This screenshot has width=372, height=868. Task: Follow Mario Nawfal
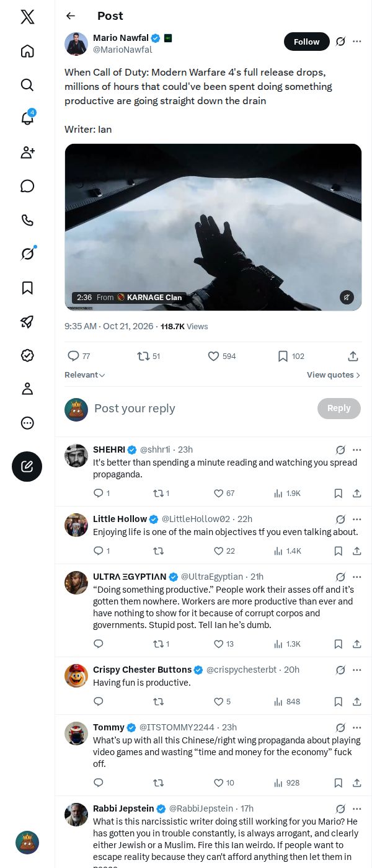(307, 42)
